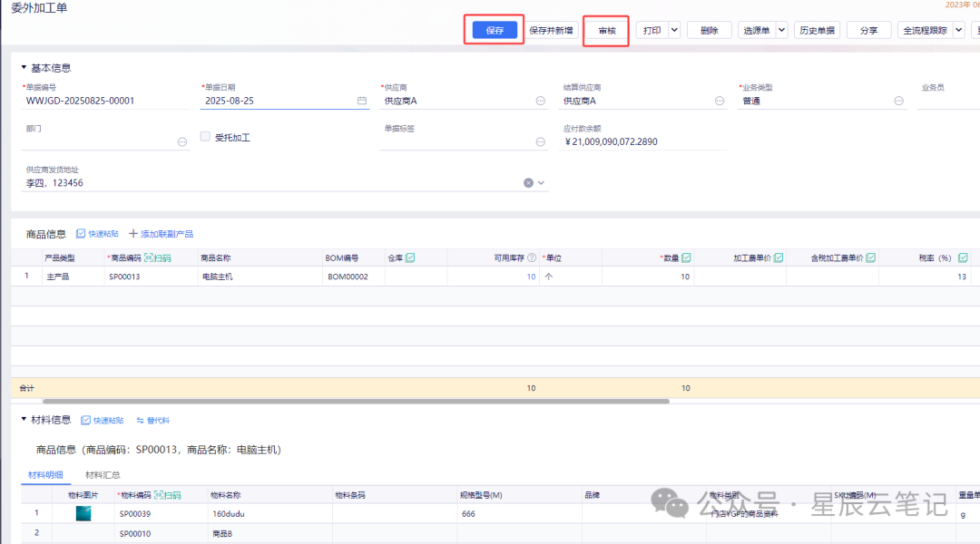Open the 供应商发货地址 dropdown chevron

point(541,183)
